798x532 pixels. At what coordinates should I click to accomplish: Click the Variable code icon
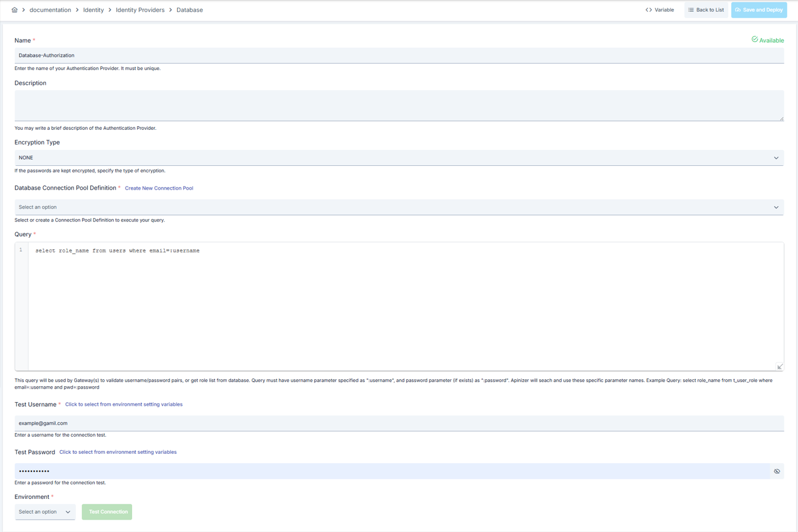click(x=649, y=10)
